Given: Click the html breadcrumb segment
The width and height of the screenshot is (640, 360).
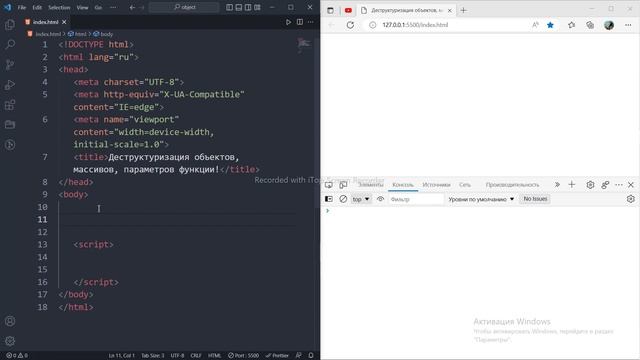Looking at the screenshot, I should click(78, 34).
